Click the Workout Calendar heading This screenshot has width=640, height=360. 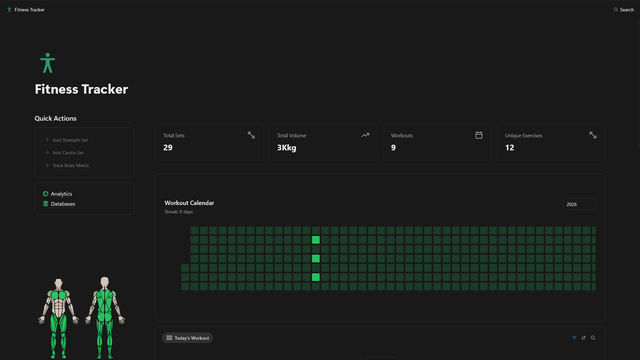[x=189, y=203]
